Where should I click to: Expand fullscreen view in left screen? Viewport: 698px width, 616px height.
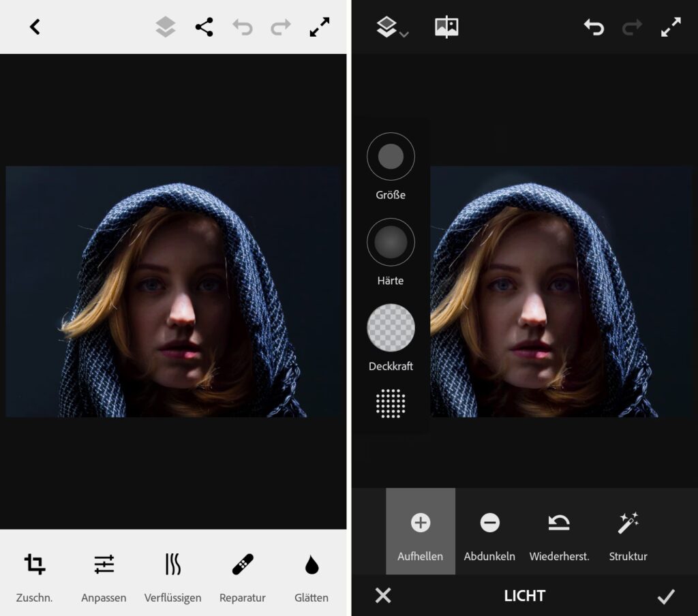tap(319, 27)
